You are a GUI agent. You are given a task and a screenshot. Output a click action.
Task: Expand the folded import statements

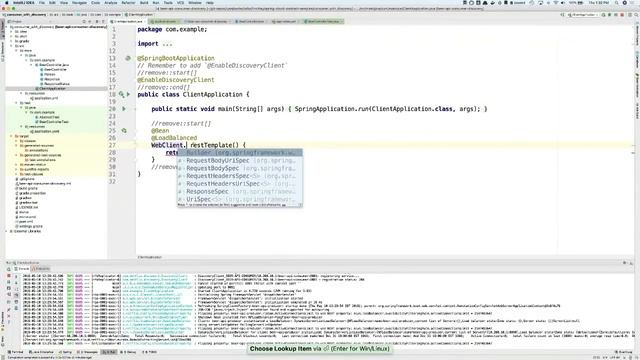[167, 44]
